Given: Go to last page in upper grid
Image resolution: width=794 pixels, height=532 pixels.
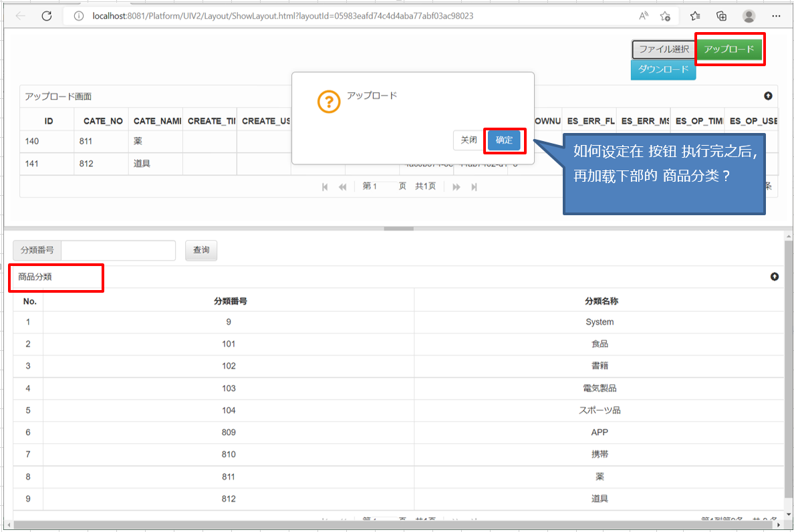Looking at the screenshot, I should [x=474, y=186].
